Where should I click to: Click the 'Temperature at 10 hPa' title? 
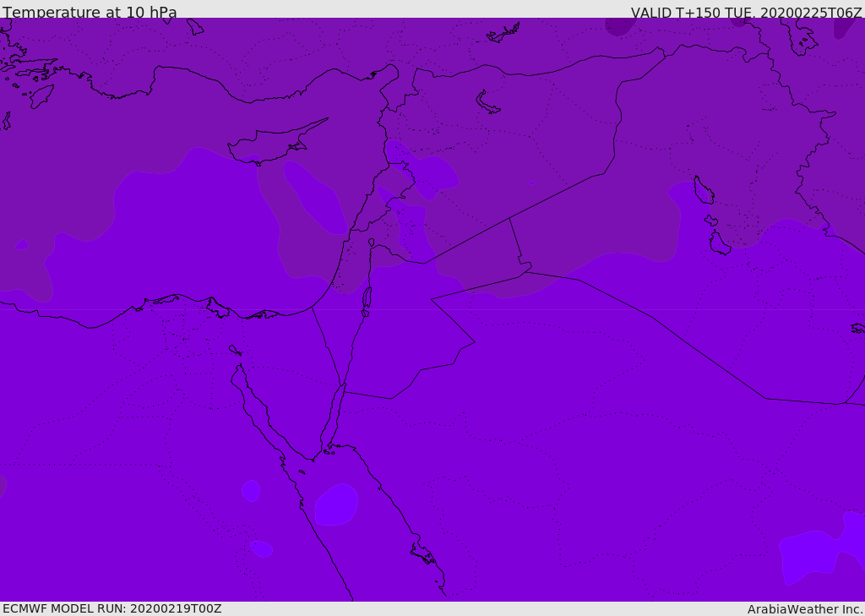(90, 13)
